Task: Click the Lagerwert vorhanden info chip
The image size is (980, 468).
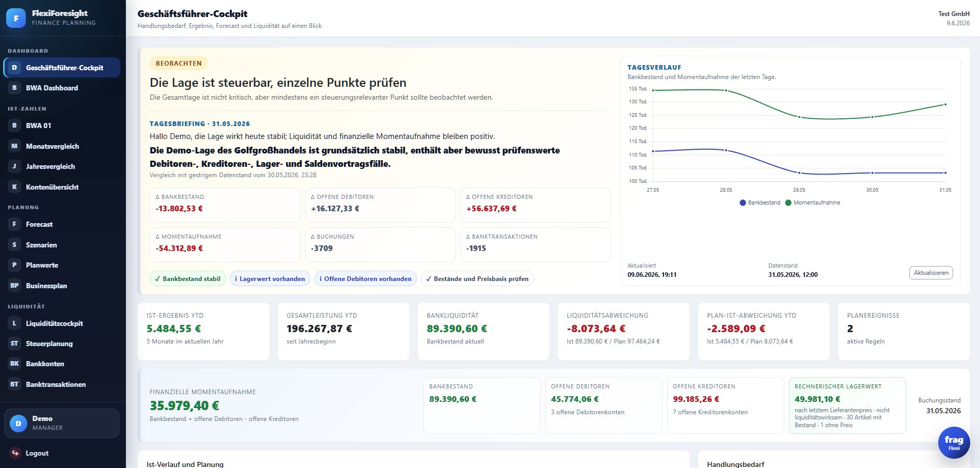Action: tap(270, 278)
